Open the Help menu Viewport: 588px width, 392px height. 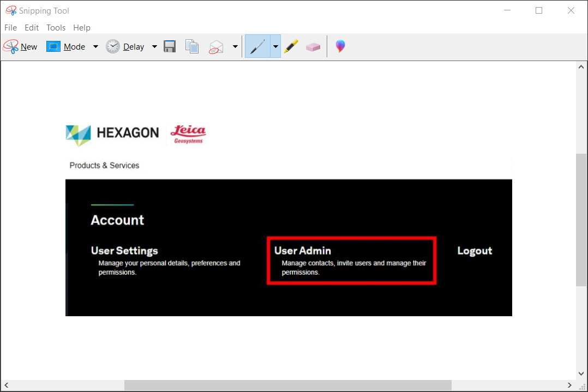click(x=82, y=27)
